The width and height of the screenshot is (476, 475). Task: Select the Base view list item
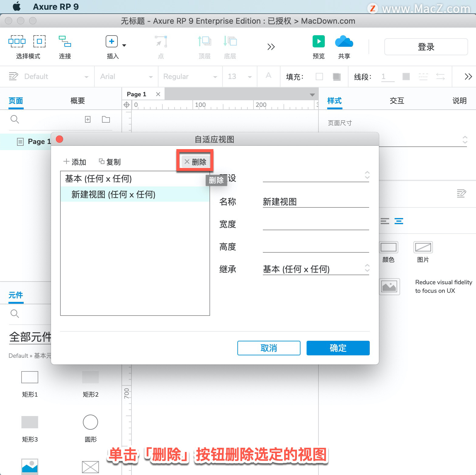(x=135, y=179)
